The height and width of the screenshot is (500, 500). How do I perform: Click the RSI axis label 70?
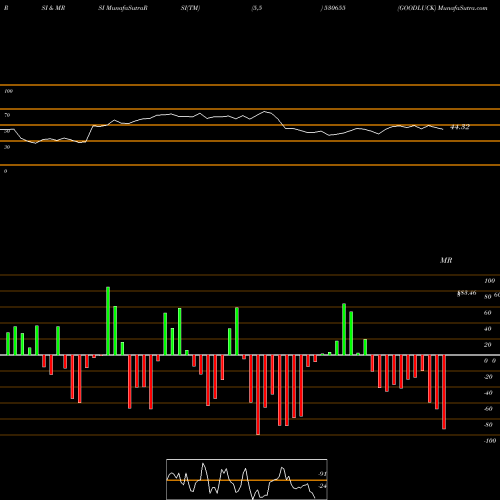point(7,115)
